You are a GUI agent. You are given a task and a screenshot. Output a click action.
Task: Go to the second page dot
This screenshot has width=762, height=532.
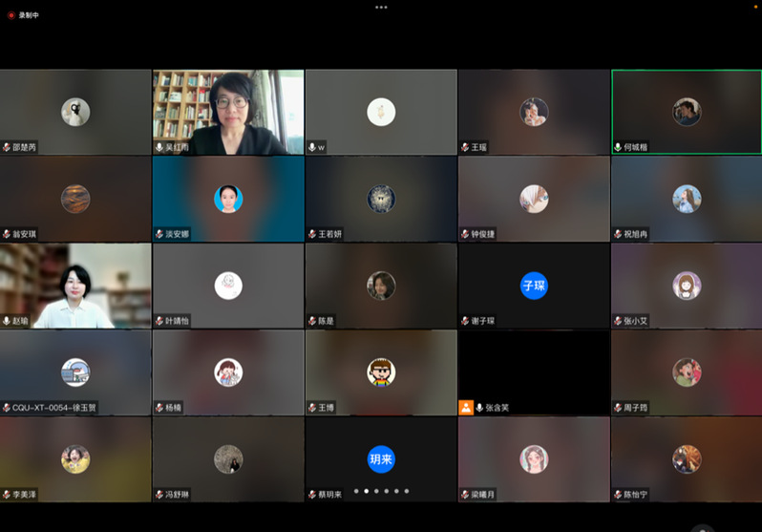click(366, 491)
